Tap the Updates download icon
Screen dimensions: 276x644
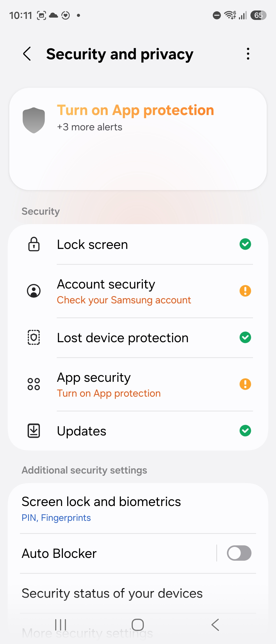tap(34, 431)
